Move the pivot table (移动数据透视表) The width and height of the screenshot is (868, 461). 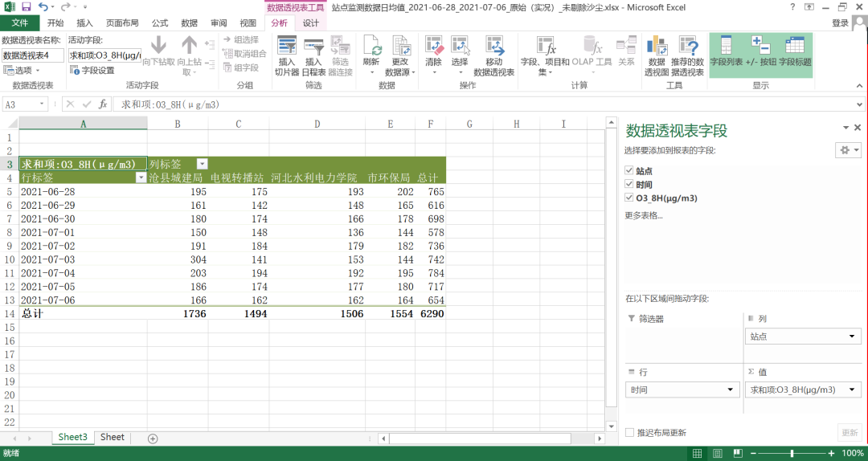(x=493, y=56)
